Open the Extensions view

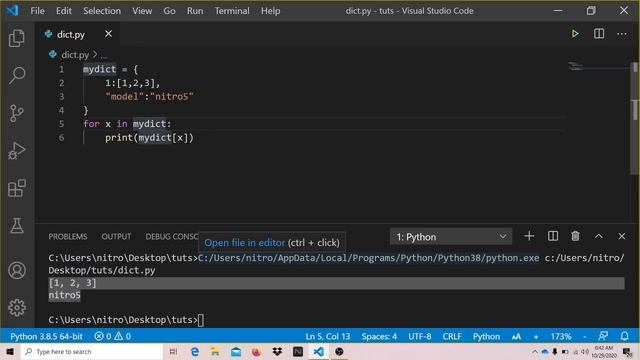coord(17,188)
